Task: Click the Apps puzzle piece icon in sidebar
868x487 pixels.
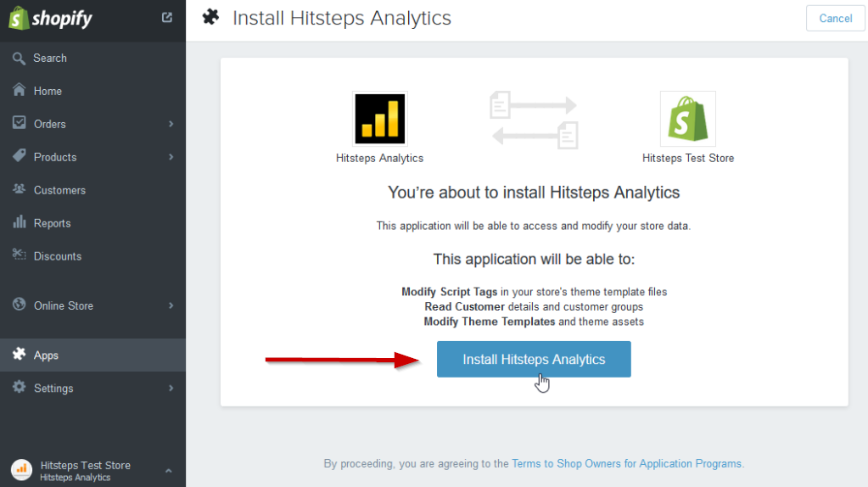Action: point(19,354)
